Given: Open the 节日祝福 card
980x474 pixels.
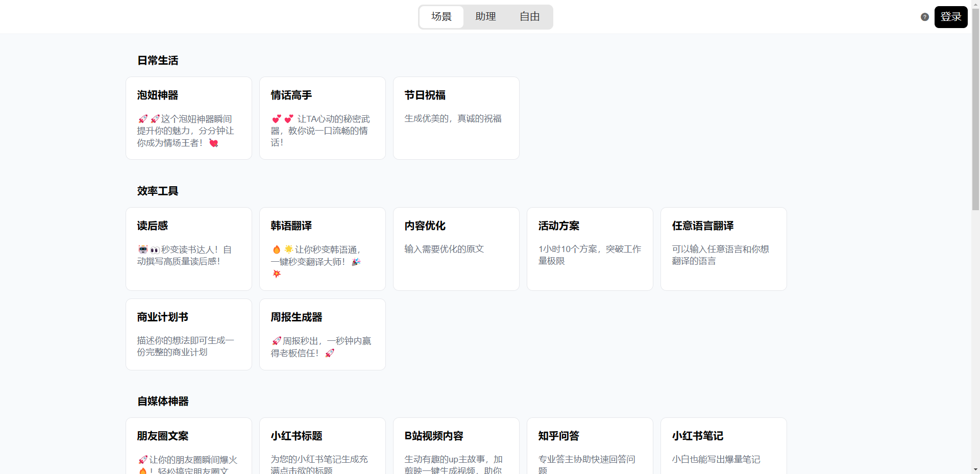Looking at the screenshot, I should tap(456, 118).
